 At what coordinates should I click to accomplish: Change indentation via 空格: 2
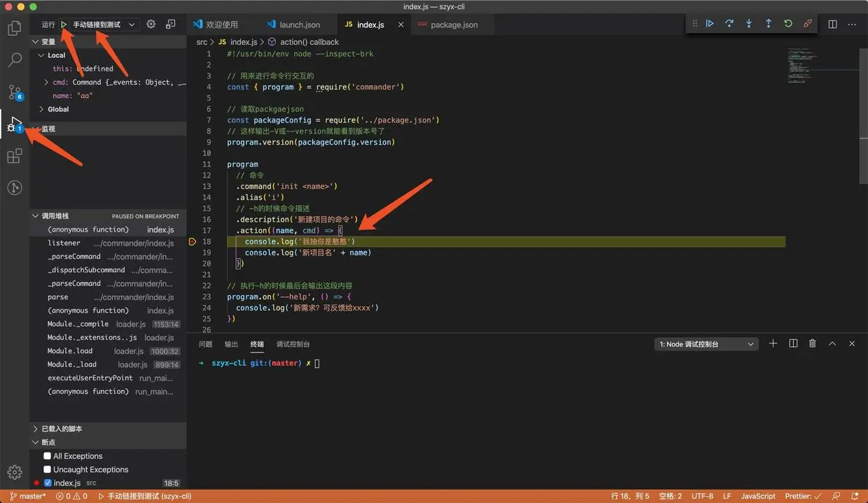click(x=670, y=496)
